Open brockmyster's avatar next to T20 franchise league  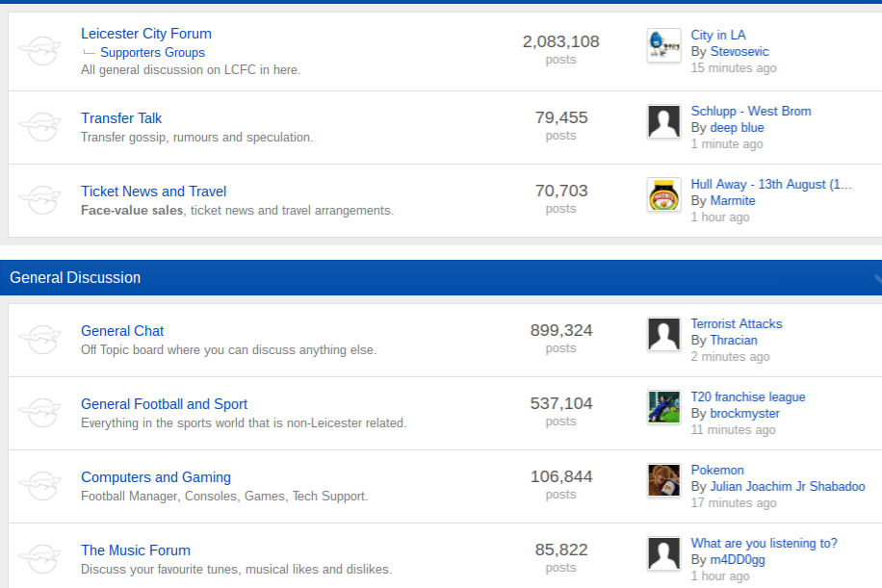point(663,407)
